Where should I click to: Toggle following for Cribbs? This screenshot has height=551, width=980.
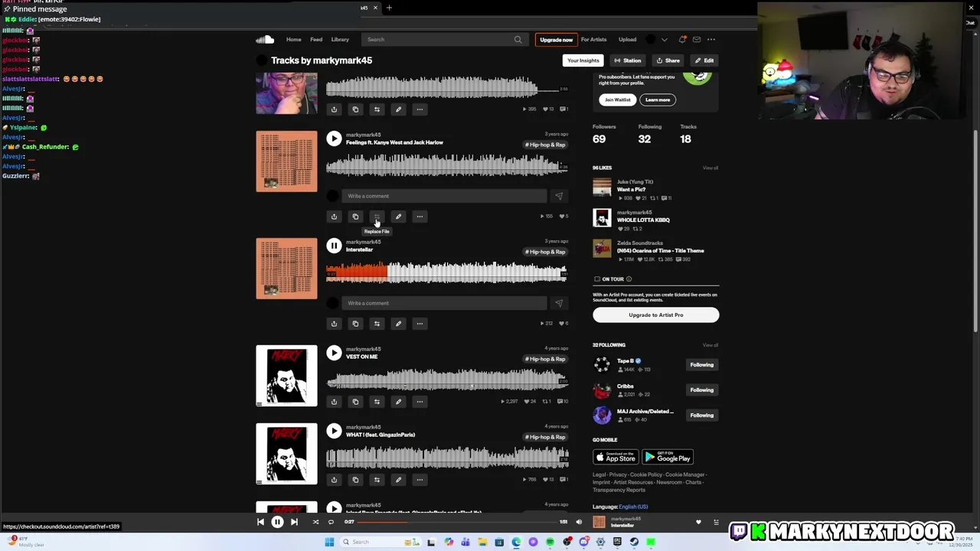pos(701,390)
